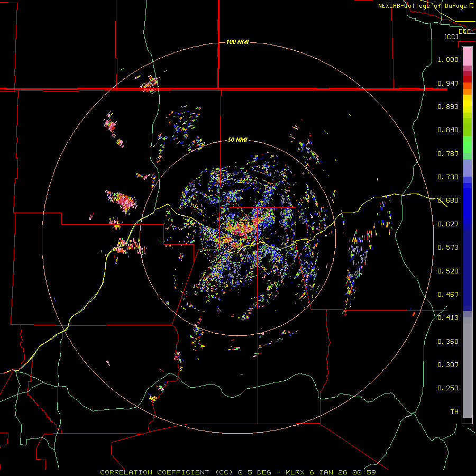476x476 pixels.
Task: Select the 0.627 scale value
Action: point(448,224)
